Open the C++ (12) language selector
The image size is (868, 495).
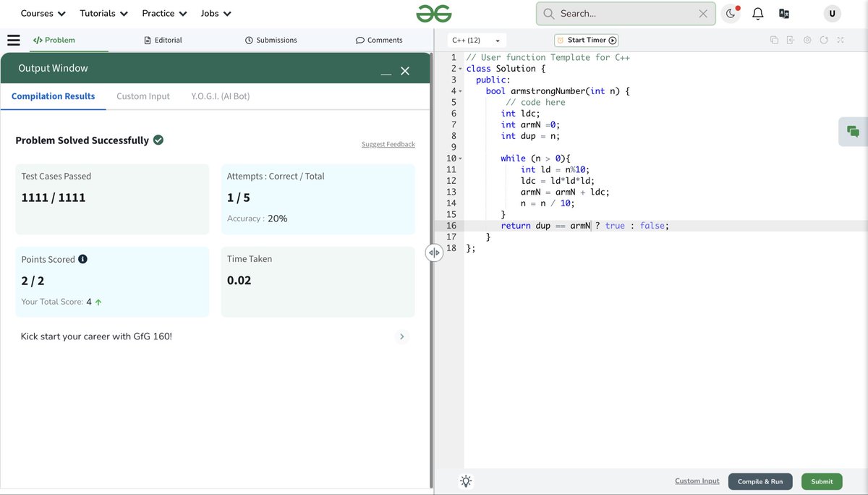pyautogui.click(x=476, y=41)
